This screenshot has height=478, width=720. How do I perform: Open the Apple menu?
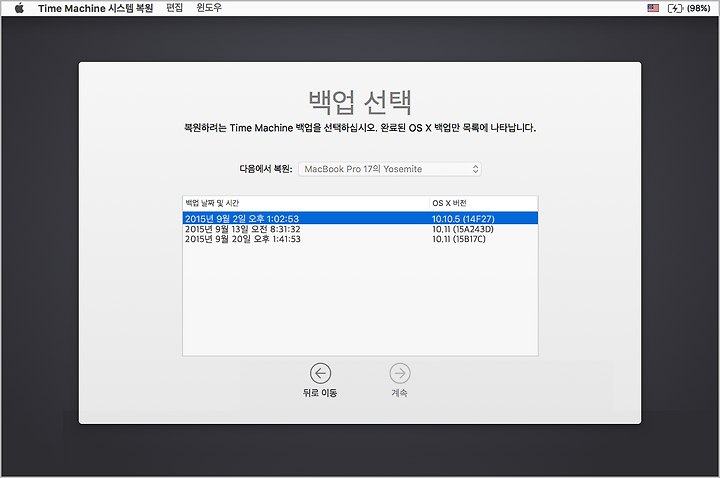click(19, 8)
